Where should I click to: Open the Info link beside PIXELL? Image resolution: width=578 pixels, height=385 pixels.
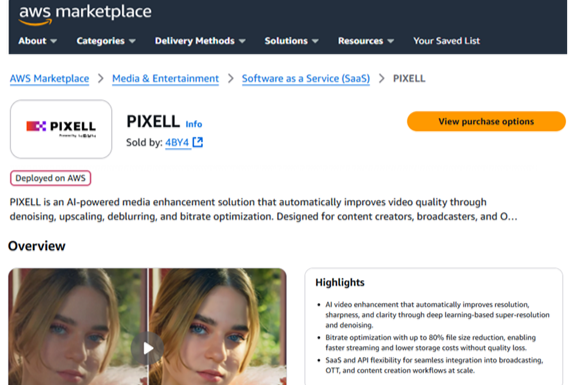[x=194, y=124]
